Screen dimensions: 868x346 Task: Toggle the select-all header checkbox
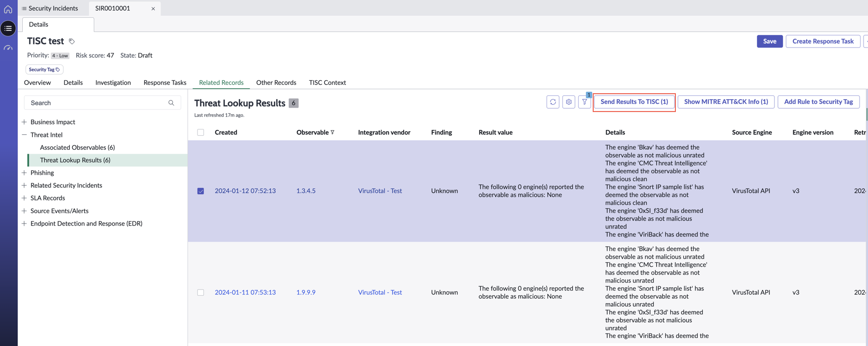click(x=201, y=132)
